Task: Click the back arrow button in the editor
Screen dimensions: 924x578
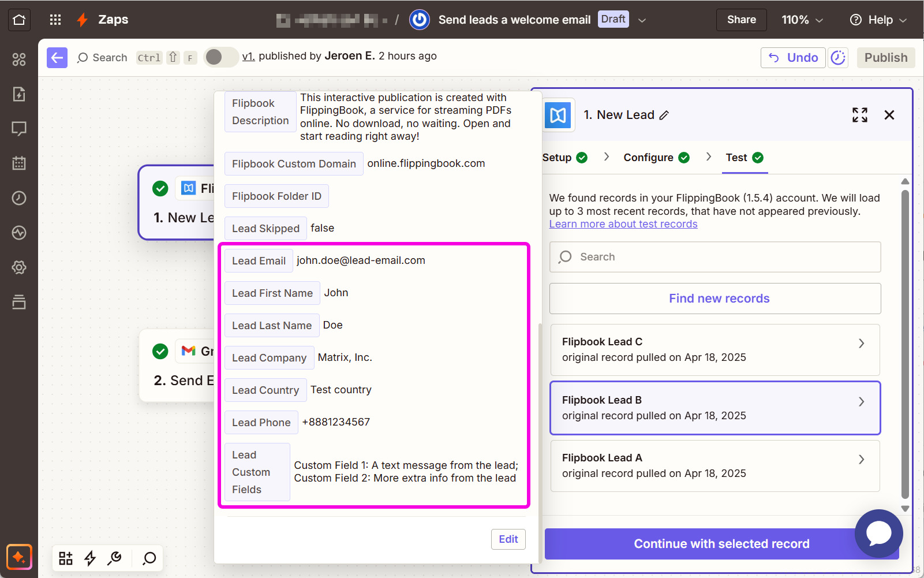Action: pos(57,58)
